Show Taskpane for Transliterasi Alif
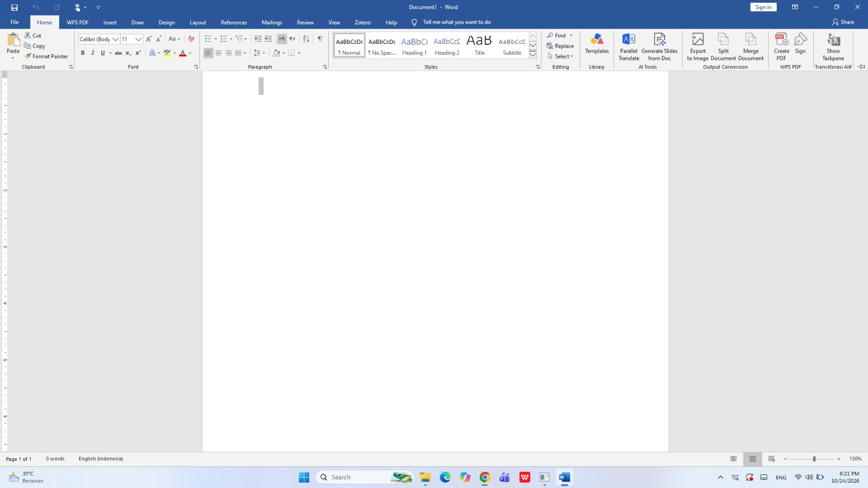 [833, 47]
